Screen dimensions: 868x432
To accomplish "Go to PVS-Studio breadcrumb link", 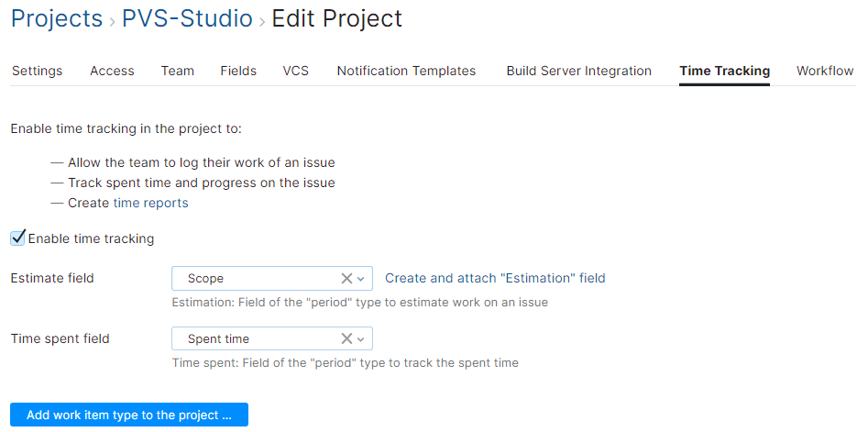I will (x=187, y=18).
